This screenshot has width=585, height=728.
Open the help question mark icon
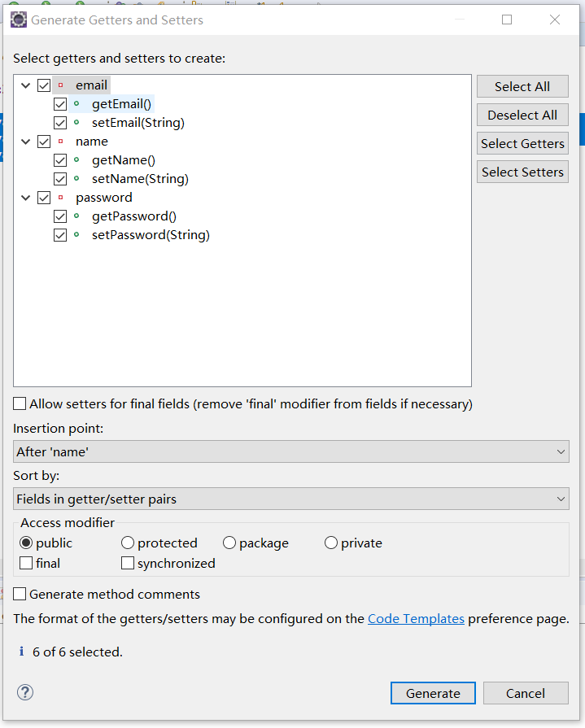(x=24, y=692)
